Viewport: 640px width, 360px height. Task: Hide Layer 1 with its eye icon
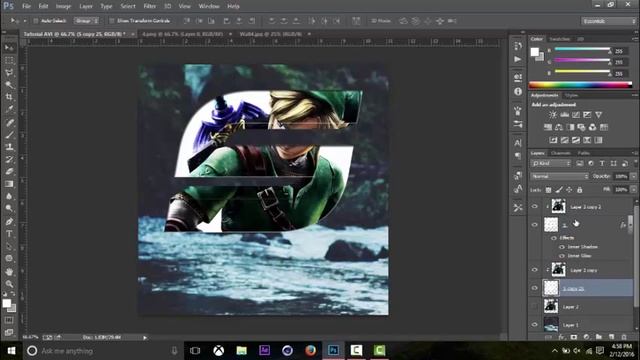[535, 324]
